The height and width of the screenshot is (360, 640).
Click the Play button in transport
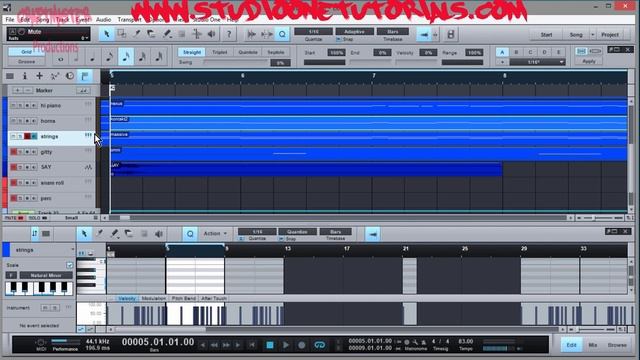click(x=286, y=345)
